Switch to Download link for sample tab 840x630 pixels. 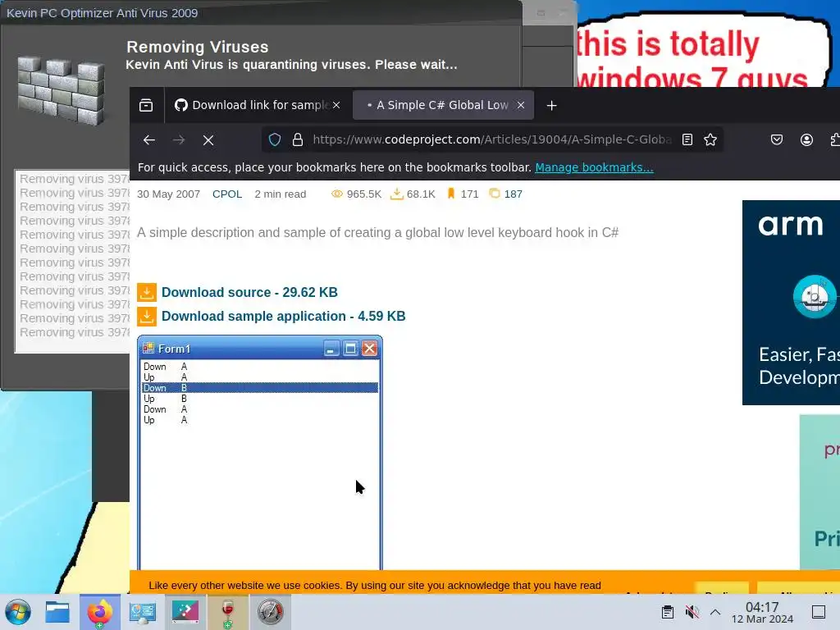pos(257,105)
